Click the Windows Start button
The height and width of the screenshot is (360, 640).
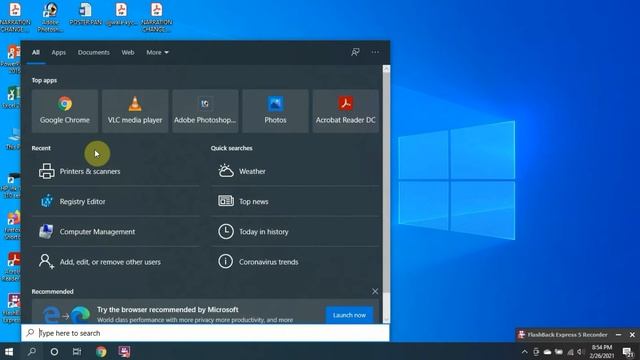coord(9,351)
